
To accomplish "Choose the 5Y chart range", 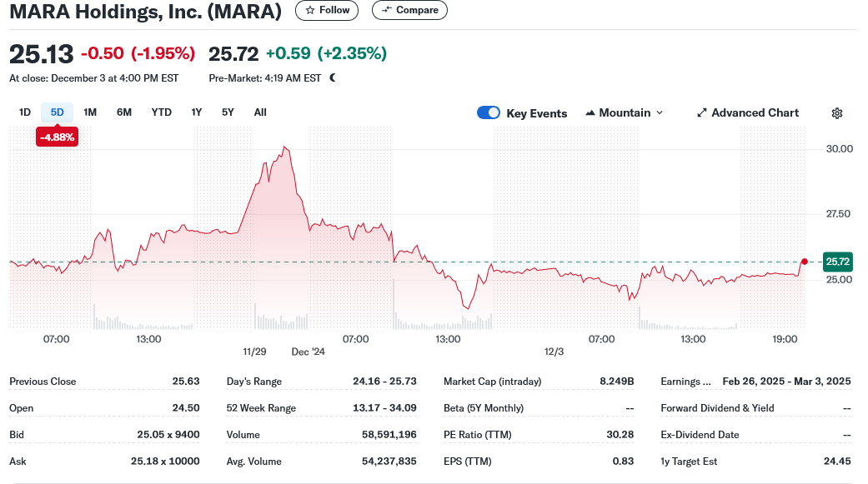I will point(228,112).
